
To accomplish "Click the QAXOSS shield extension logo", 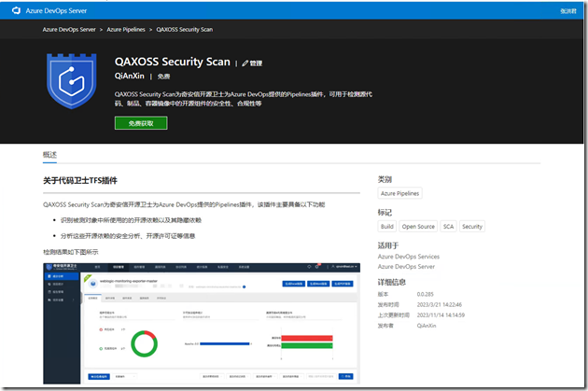I will coord(71,81).
